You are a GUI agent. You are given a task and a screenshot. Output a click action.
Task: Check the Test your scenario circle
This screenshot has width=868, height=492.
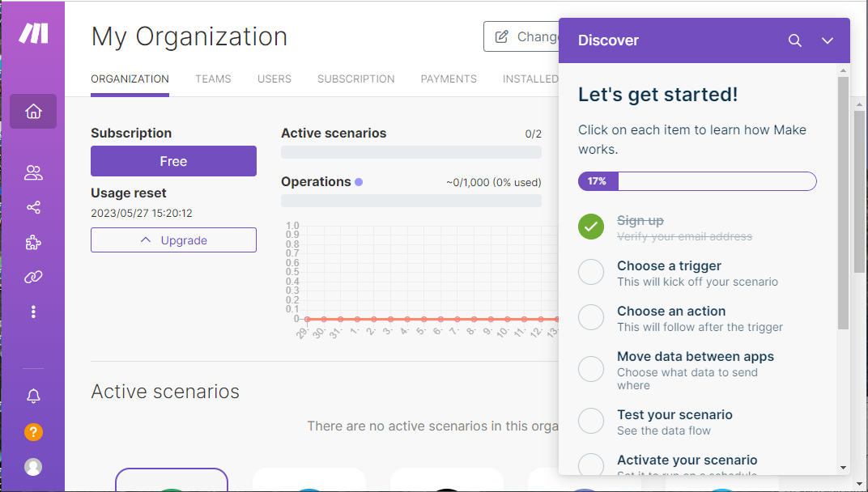point(591,421)
